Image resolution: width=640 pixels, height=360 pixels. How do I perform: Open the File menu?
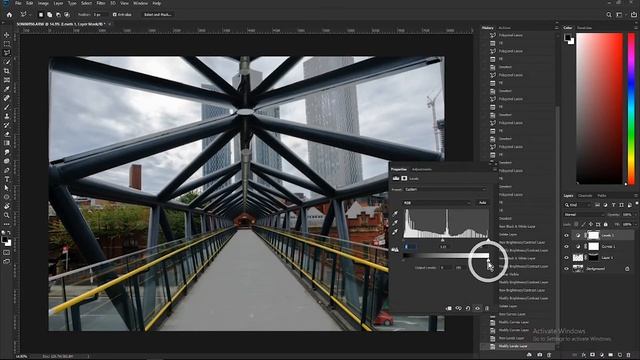pyautogui.click(x=18, y=3)
